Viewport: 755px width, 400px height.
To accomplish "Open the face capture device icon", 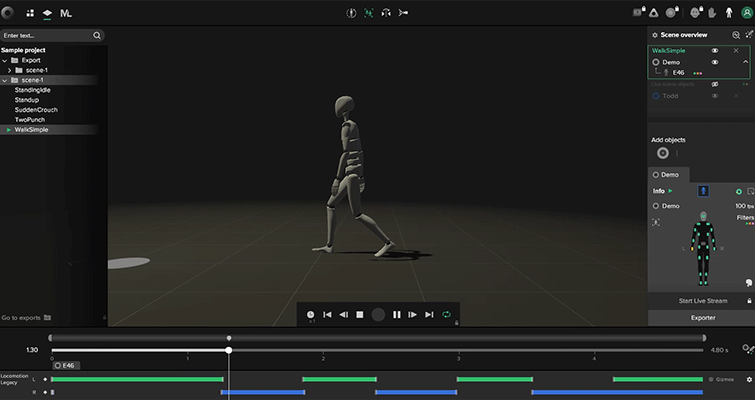I will [x=695, y=13].
